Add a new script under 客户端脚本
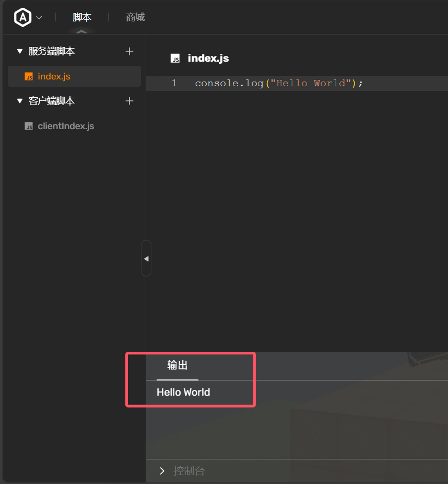 click(x=129, y=101)
